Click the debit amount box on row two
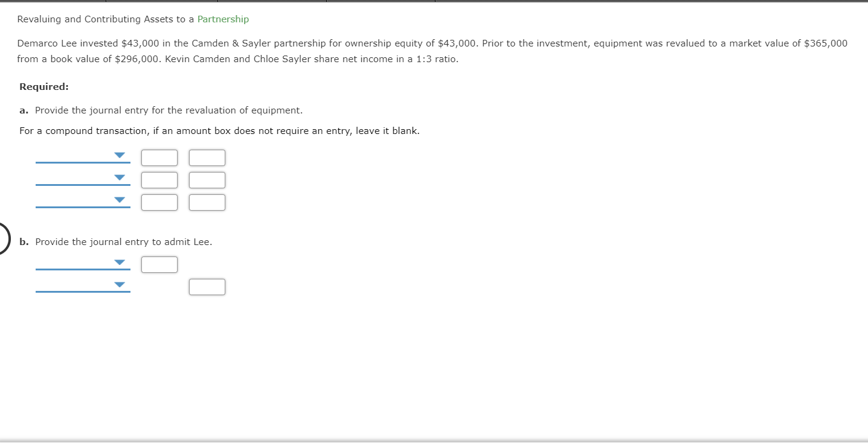The width and height of the screenshot is (868, 443). pos(159,179)
